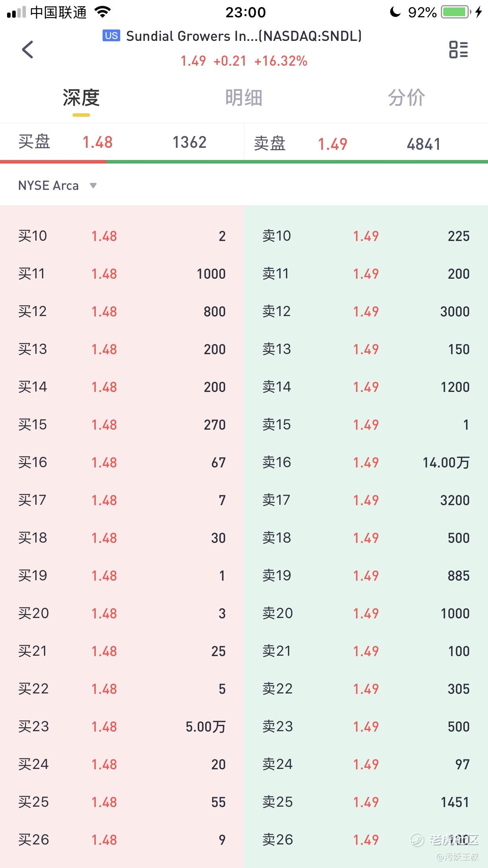This screenshot has height=868, width=488.
Task: Tap the 1.49 +0.21 +16.32% price line
Action: [244, 61]
